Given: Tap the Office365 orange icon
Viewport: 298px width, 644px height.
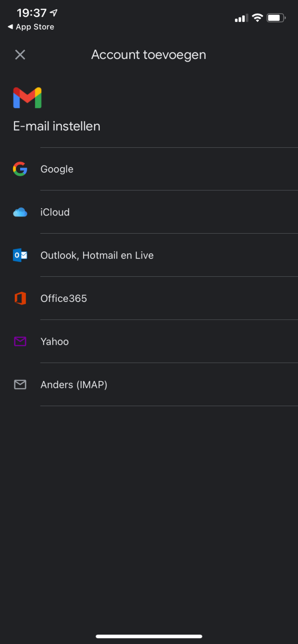Looking at the screenshot, I should pos(20,298).
